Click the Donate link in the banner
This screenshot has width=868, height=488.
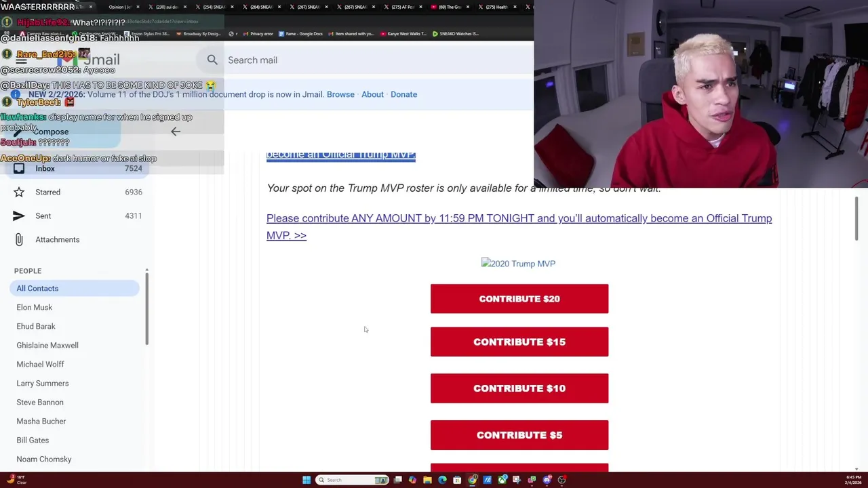coord(403,94)
